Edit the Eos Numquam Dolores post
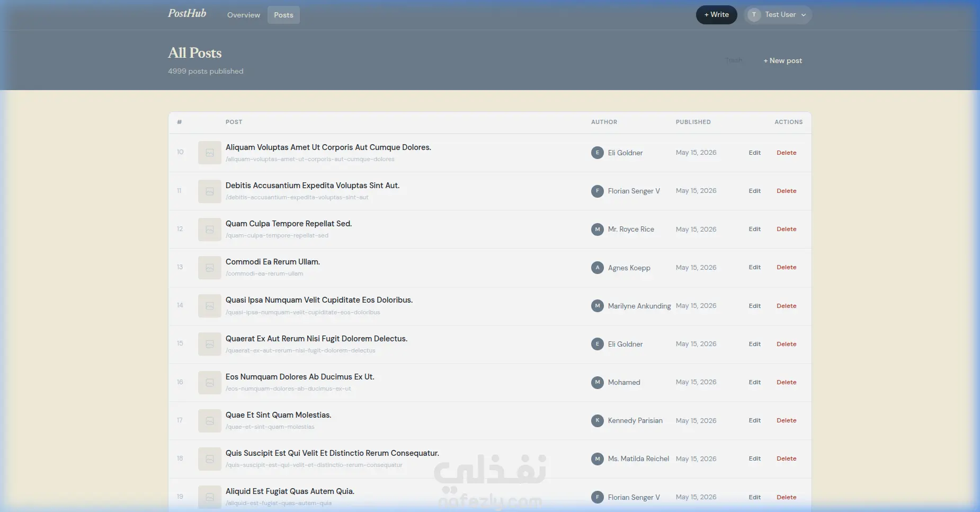980x512 pixels. coord(754,382)
